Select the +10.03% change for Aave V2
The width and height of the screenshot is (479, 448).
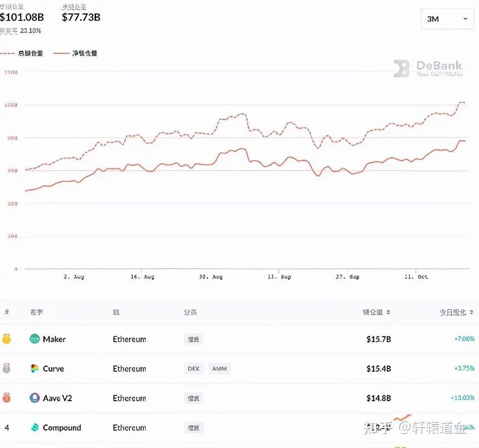click(463, 398)
